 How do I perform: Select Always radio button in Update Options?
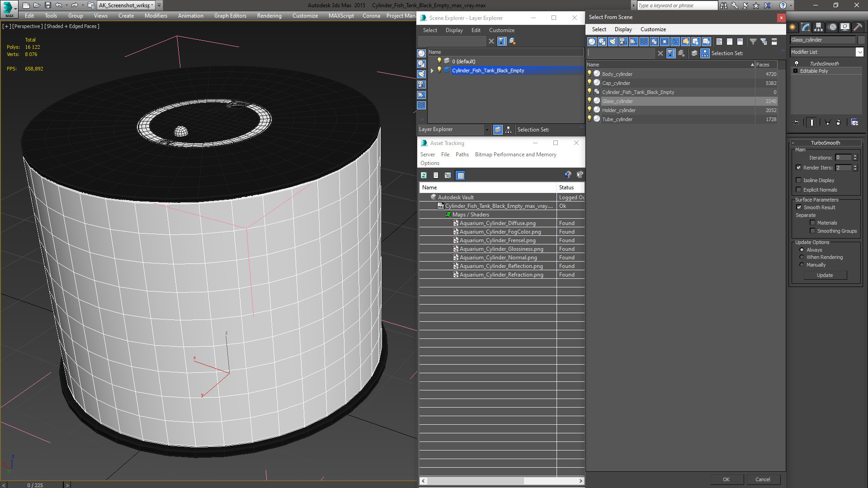point(802,250)
